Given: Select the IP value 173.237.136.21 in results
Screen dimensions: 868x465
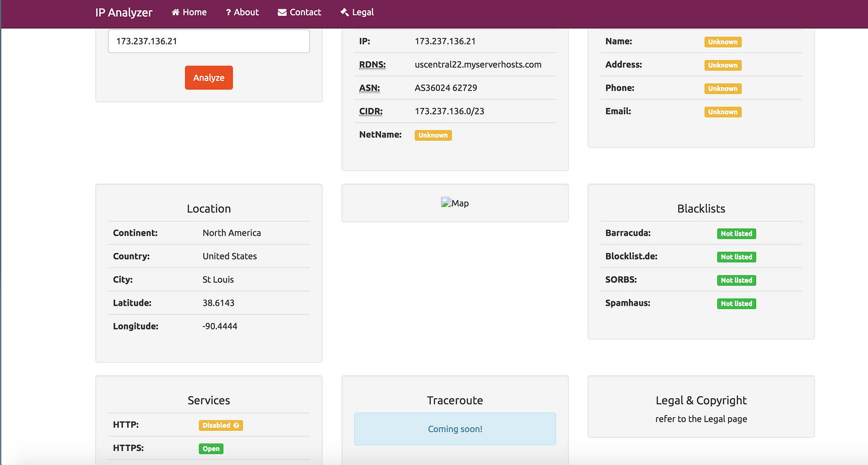Looking at the screenshot, I should 445,41.
